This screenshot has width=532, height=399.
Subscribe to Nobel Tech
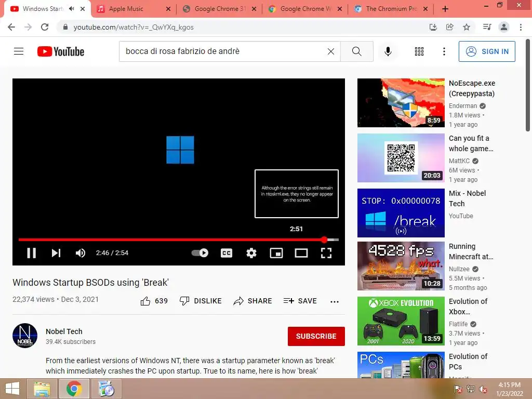[x=316, y=336]
